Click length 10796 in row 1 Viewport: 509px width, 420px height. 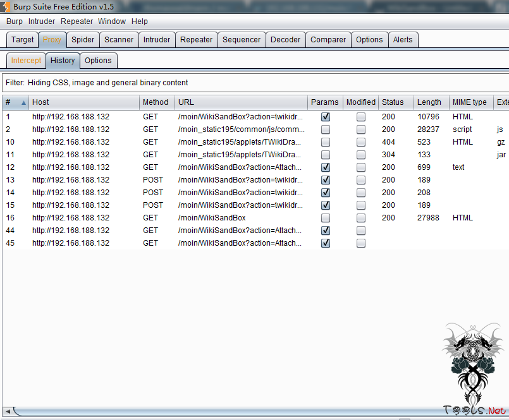pyautogui.click(x=428, y=117)
